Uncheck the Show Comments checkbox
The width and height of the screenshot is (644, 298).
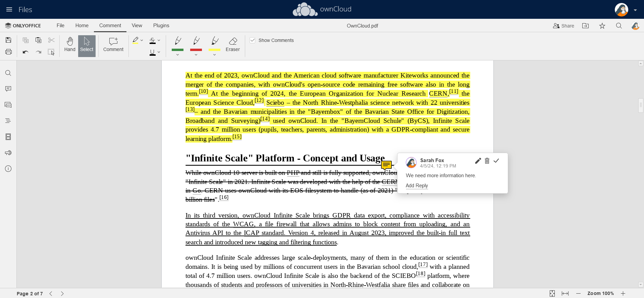(x=253, y=40)
